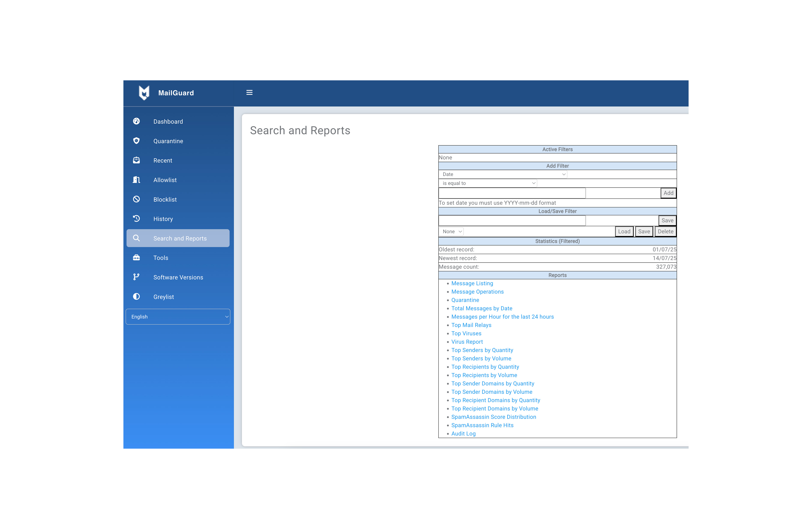Open the Quarantine report link
The image size is (812, 529).
pos(465,300)
